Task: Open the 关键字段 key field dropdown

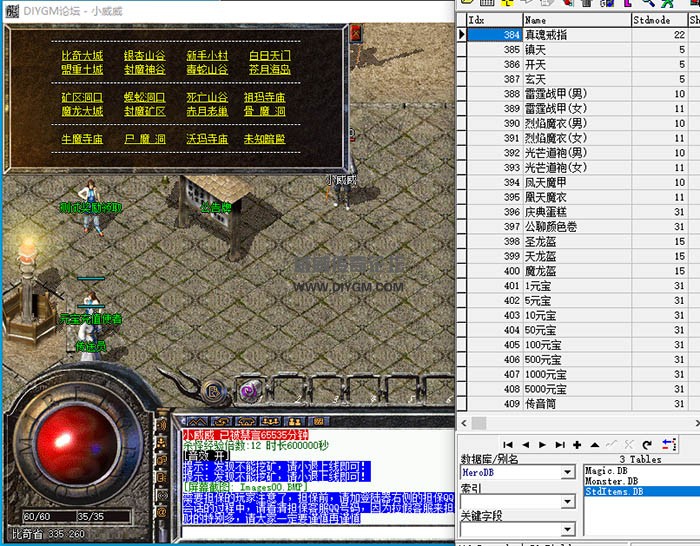Action: point(567,529)
